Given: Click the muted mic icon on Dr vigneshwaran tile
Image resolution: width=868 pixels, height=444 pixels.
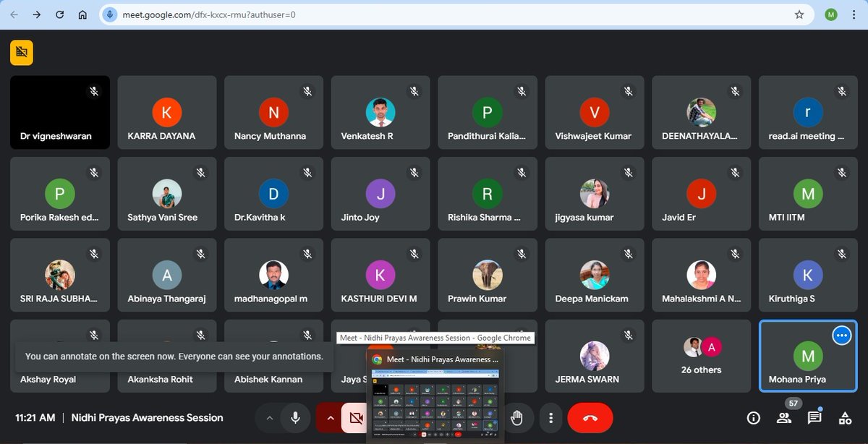Looking at the screenshot, I should point(93,91).
